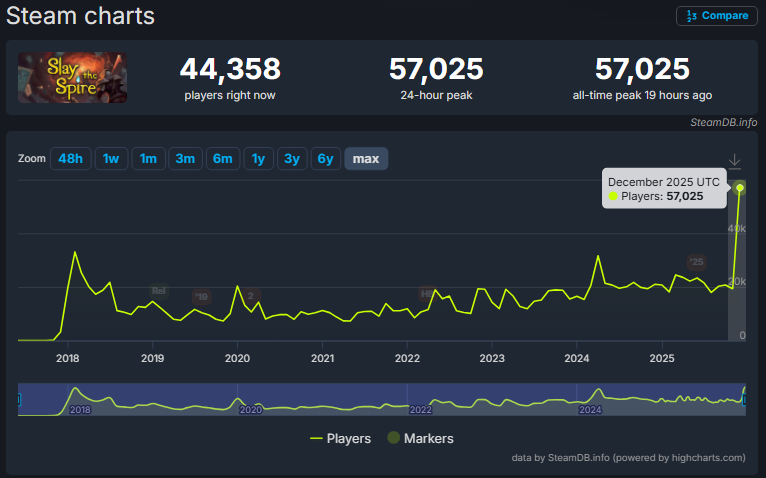This screenshot has width=766, height=478.
Task: Click the 2018 x-axis label
Action: (x=67, y=358)
